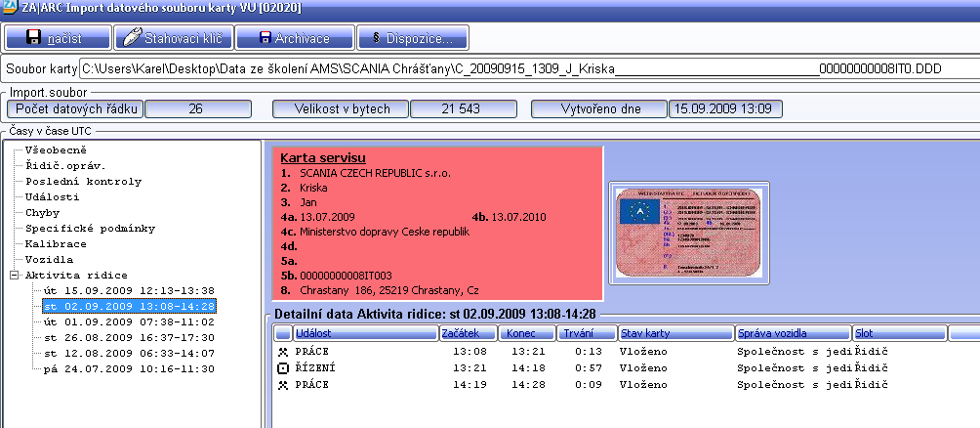Click the 'načíst' load button
980x428 pixels.
[x=59, y=38]
